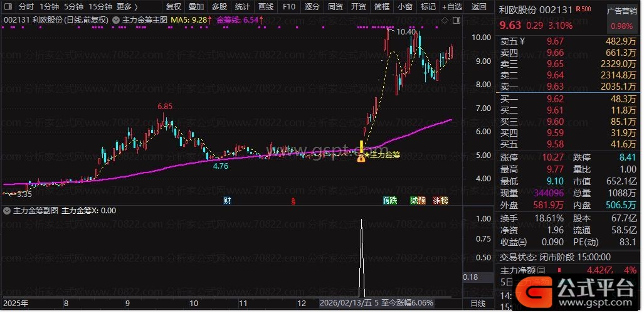Click the candlestick icon at toolbar's left edge

(8, 7)
